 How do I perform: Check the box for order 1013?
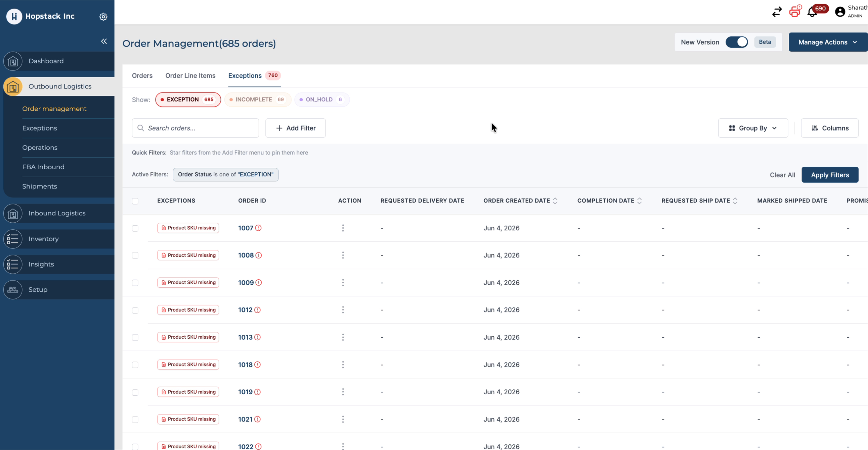tap(135, 337)
